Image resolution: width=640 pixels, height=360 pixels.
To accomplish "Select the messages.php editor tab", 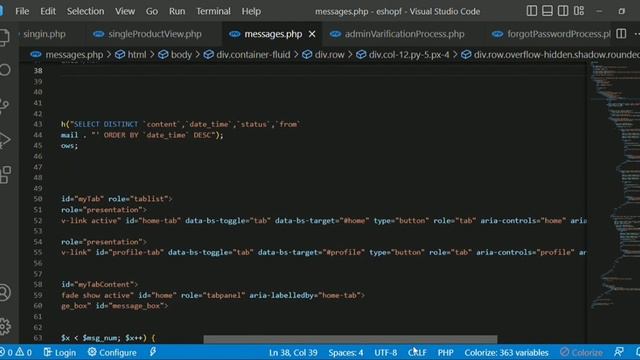I will click(273, 34).
